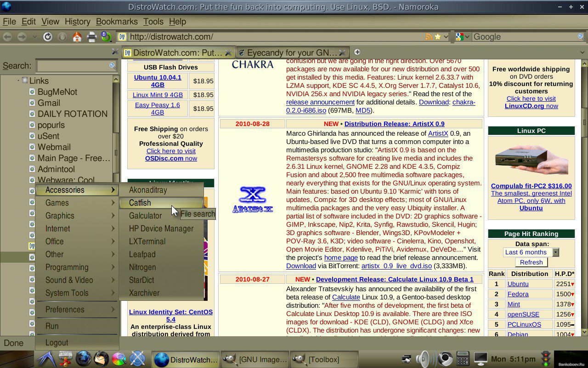Click the RSS feed icon in address bar
Image resolution: width=588 pixels, height=368 pixels.
[429, 37]
